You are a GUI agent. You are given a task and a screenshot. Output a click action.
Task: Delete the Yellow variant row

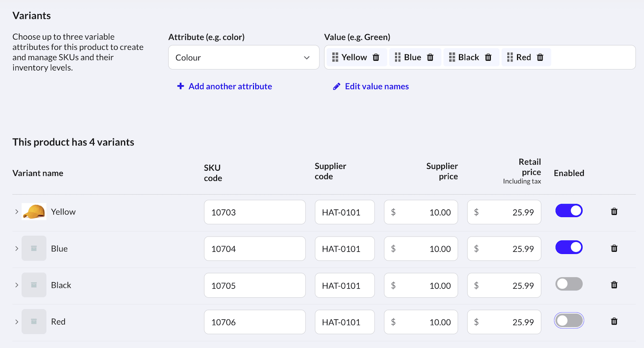[614, 212]
